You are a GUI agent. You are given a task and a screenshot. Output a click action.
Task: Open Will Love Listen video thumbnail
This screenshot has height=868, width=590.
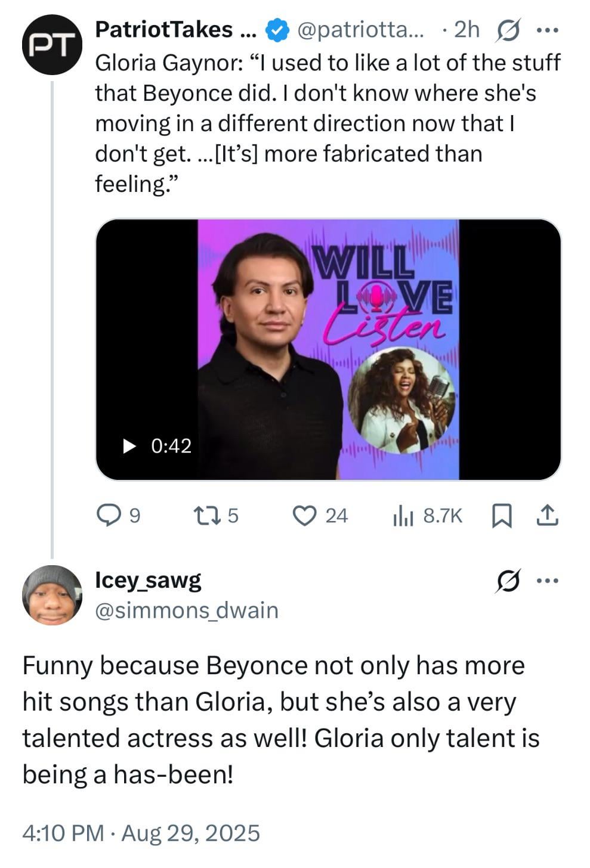click(x=328, y=349)
